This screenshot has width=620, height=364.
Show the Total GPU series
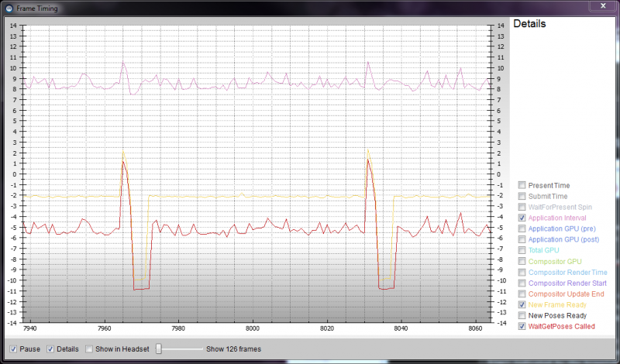pyautogui.click(x=522, y=251)
